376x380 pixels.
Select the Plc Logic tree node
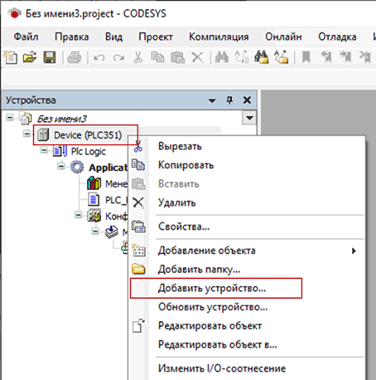88,151
